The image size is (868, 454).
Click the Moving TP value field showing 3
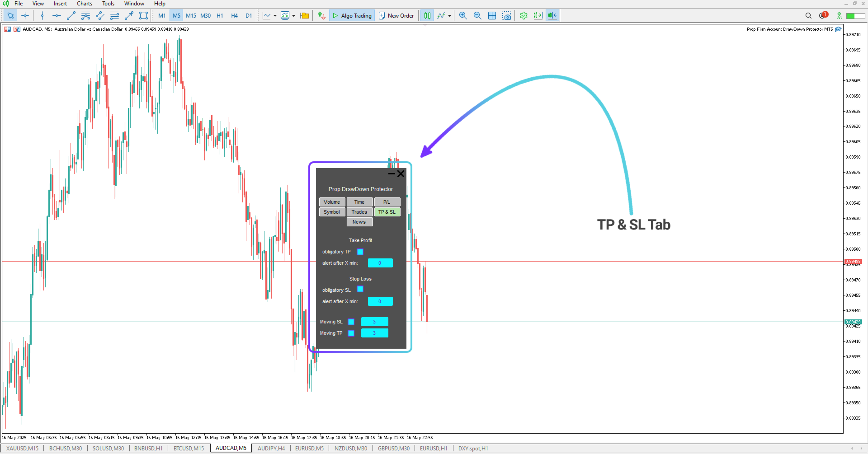click(x=374, y=333)
